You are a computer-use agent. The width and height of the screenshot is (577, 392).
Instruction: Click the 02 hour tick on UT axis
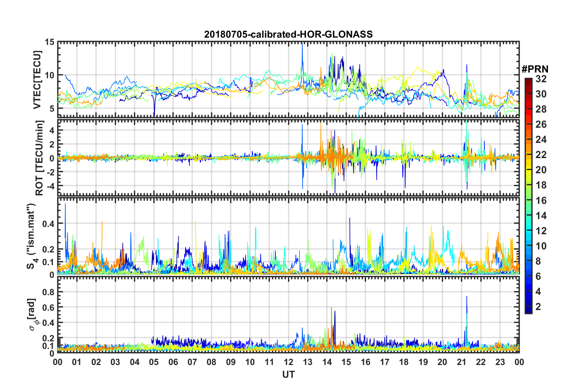click(x=96, y=362)
